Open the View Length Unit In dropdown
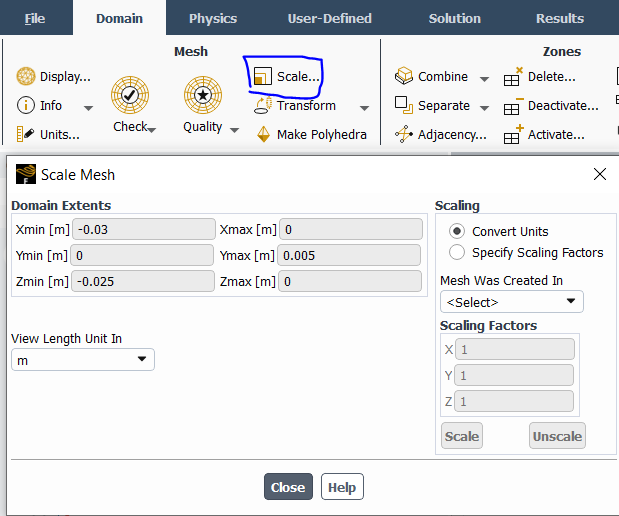619x516 pixels. point(83,360)
